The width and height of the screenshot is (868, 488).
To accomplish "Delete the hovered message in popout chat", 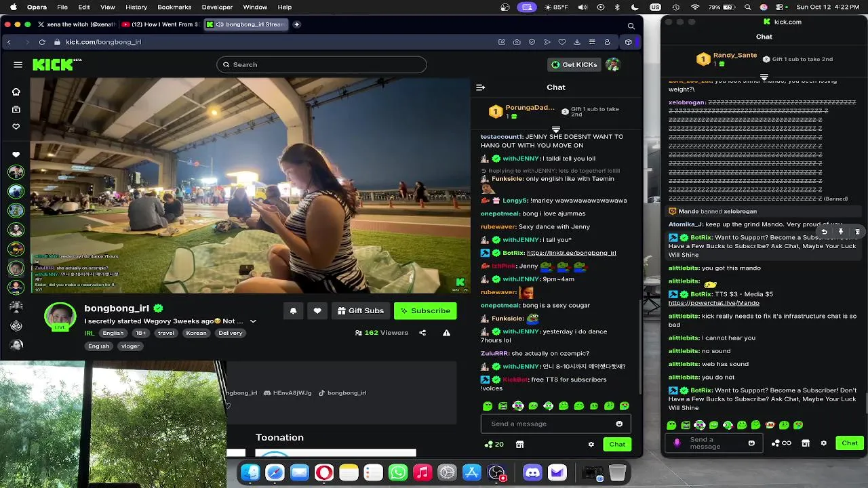I will point(857,232).
